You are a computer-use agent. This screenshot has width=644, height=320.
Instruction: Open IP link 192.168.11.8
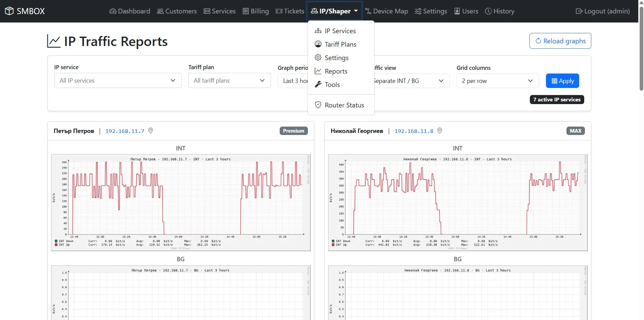414,131
